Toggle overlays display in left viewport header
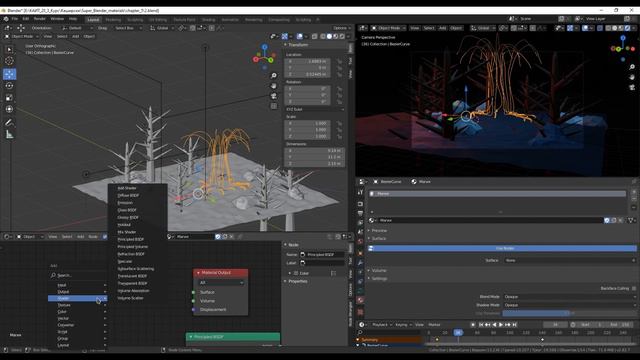 [x=300, y=36]
